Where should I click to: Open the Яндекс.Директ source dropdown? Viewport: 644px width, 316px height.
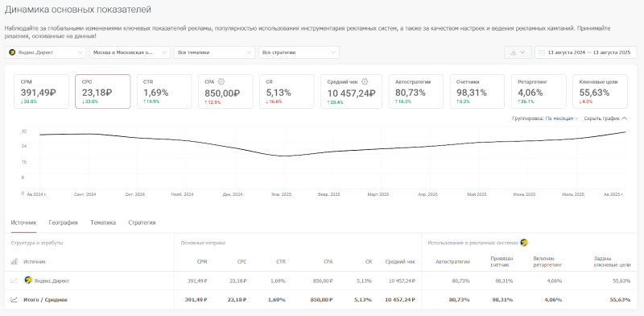(45, 52)
